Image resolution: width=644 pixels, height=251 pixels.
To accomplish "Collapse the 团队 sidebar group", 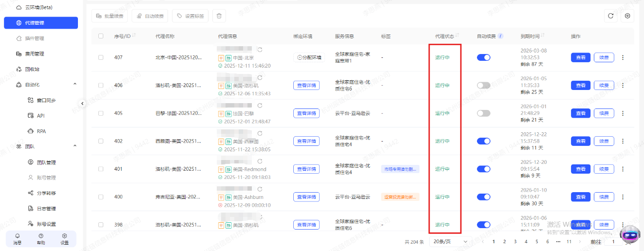I will click(75, 146).
